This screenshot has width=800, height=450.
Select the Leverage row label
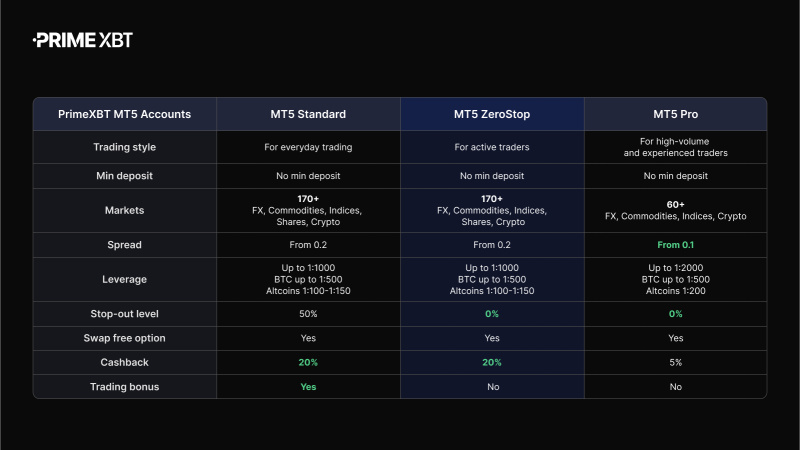[125, 279]
